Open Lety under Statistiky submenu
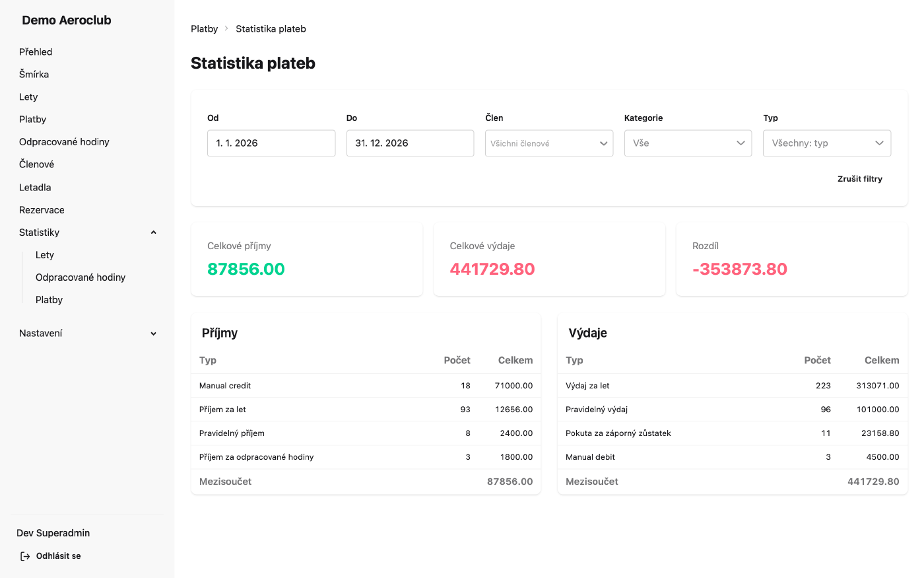Viewport: 924px width, 578px height. (x=45, y=255)
